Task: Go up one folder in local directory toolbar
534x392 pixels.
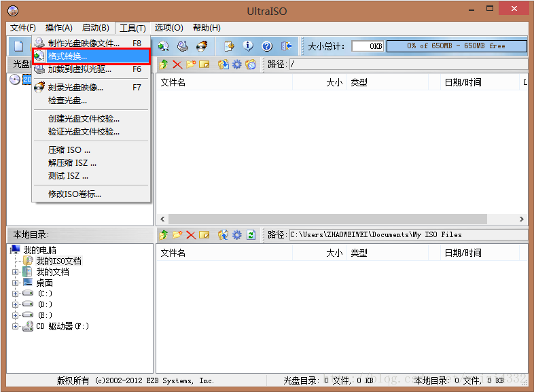Action: pos(164,234)
